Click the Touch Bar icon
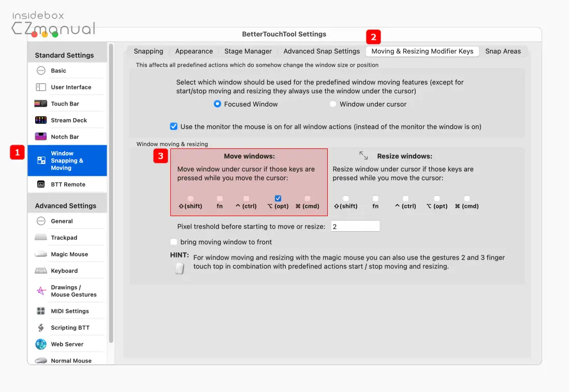The image size is (569, 392). (40, 104)
